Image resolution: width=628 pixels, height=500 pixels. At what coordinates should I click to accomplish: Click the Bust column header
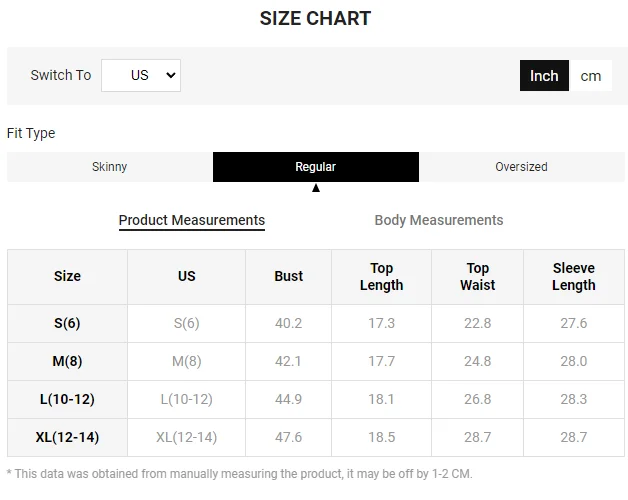[288, 276]
